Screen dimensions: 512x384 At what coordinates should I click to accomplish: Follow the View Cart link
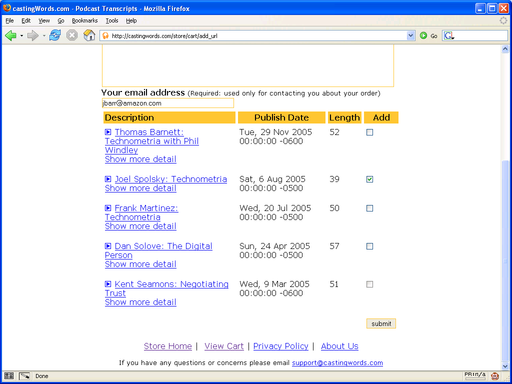pyautogui.click(x=224, y=346)
